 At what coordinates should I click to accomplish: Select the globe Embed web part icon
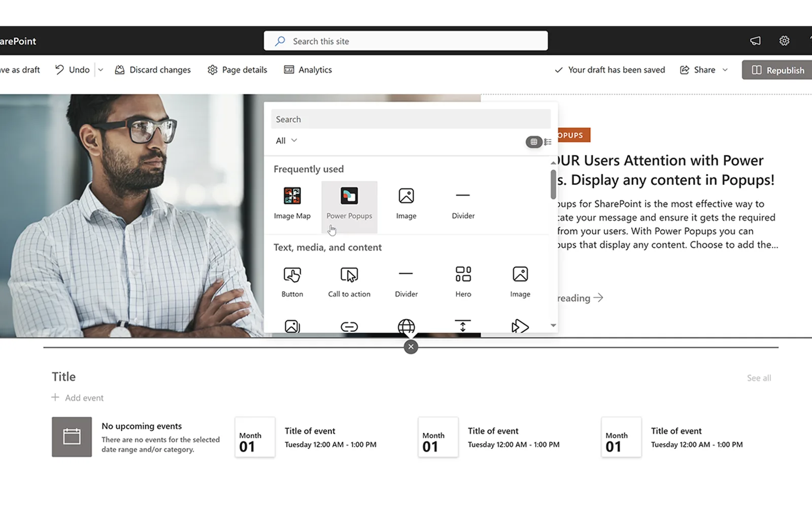pyautogui.click(x=406, y=326)
